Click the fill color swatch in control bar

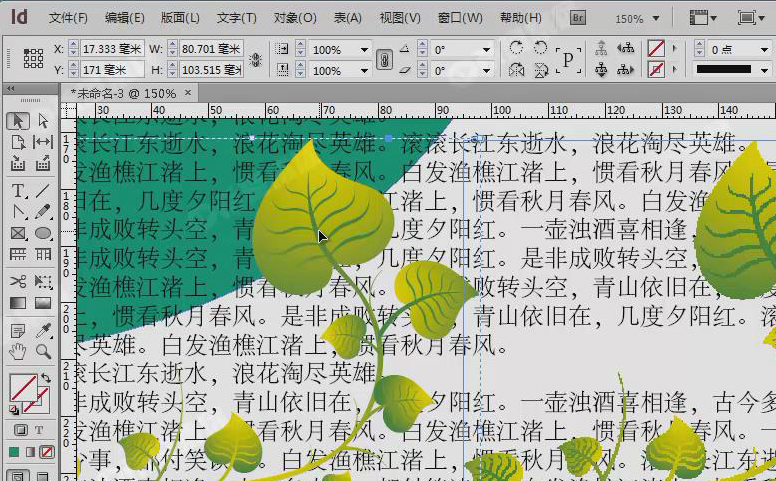click(655, 48)
